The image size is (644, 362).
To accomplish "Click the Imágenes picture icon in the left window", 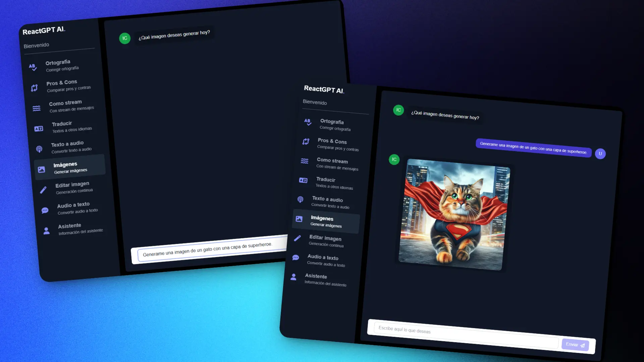I will [x=41, y=170].
